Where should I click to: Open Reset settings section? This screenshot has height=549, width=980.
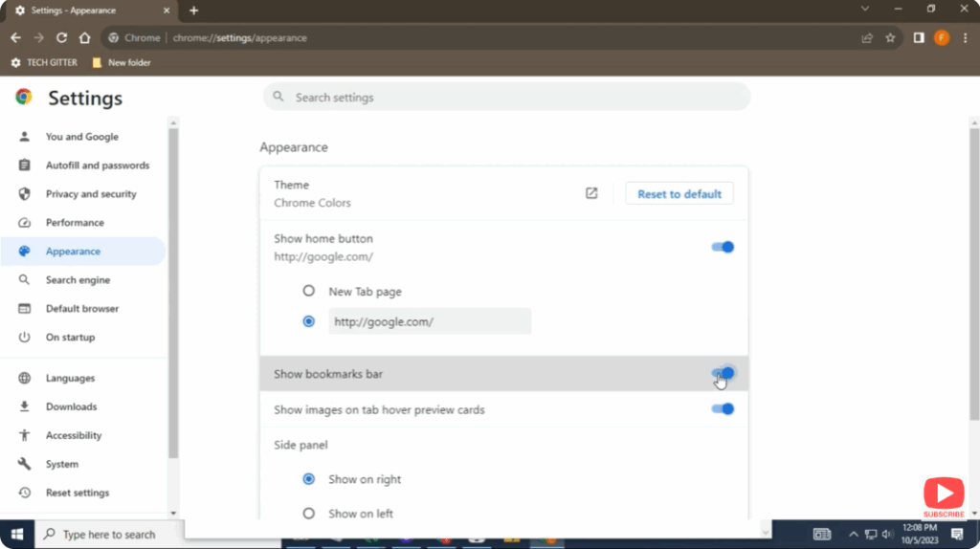click(83, 493)
